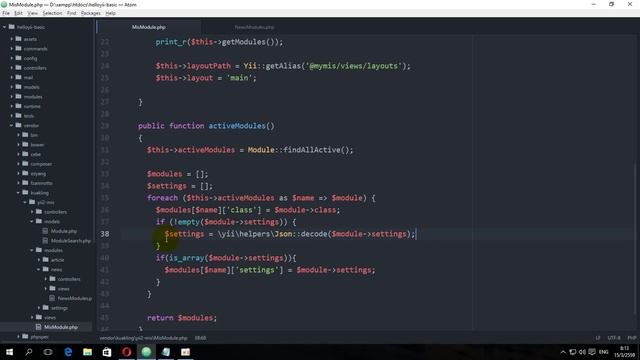Click line number 38 in the gutter

[x=105, y=234]
